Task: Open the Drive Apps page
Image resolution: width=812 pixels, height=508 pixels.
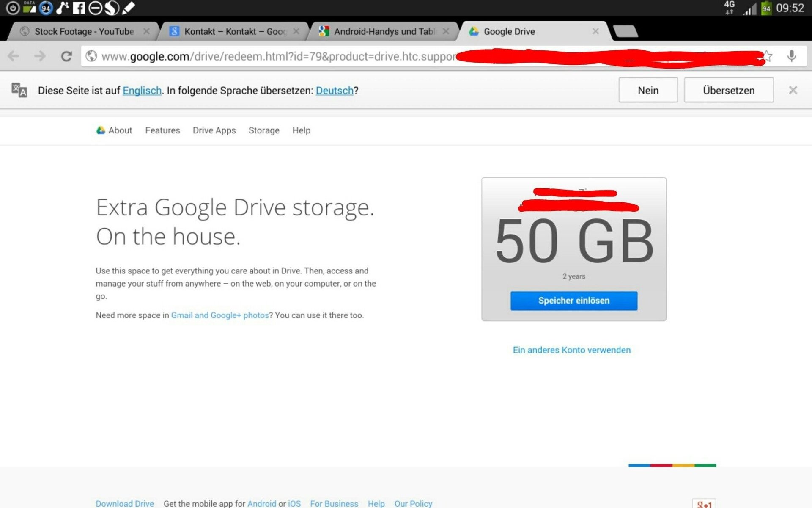Action: [x=214, y=130]
